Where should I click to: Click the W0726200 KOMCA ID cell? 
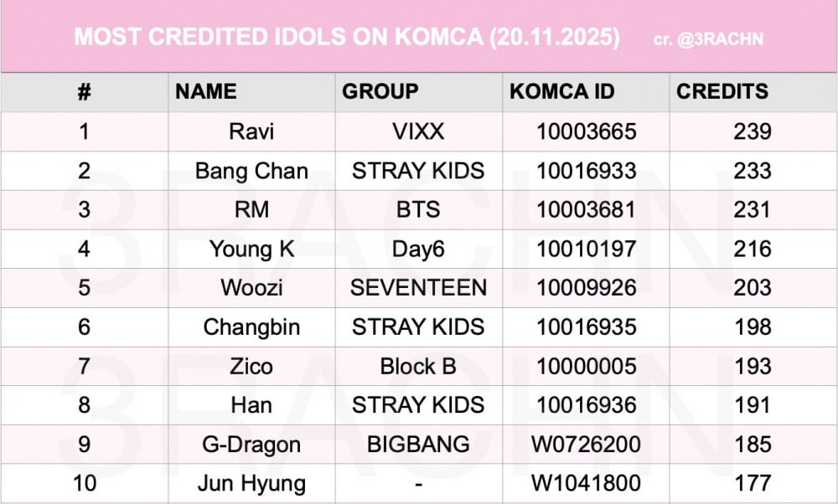(x=586, y=444)
